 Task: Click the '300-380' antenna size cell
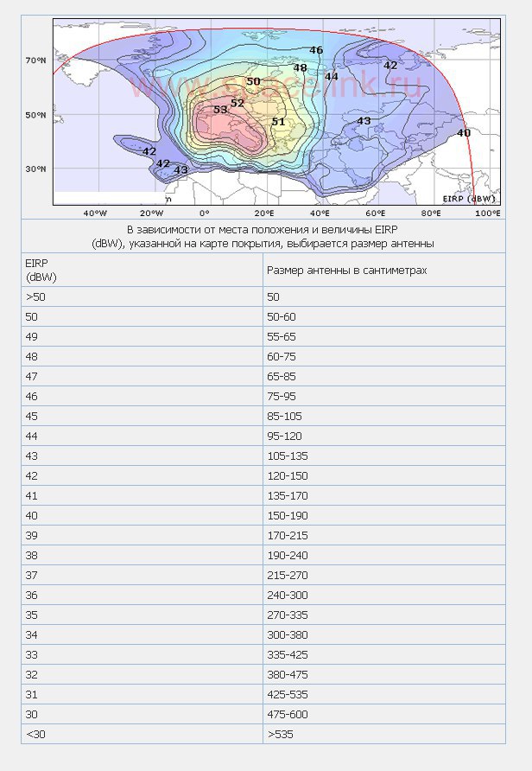[x=384, y=634]
